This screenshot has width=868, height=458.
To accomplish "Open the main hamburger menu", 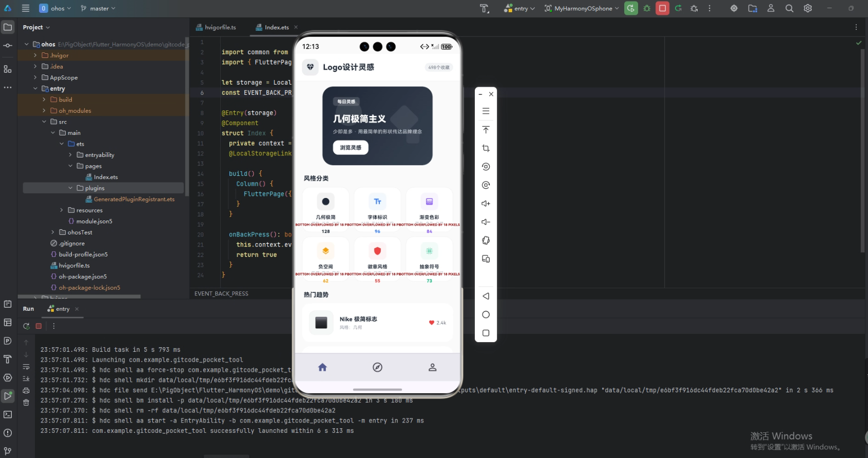I will [x=26, y=8].
